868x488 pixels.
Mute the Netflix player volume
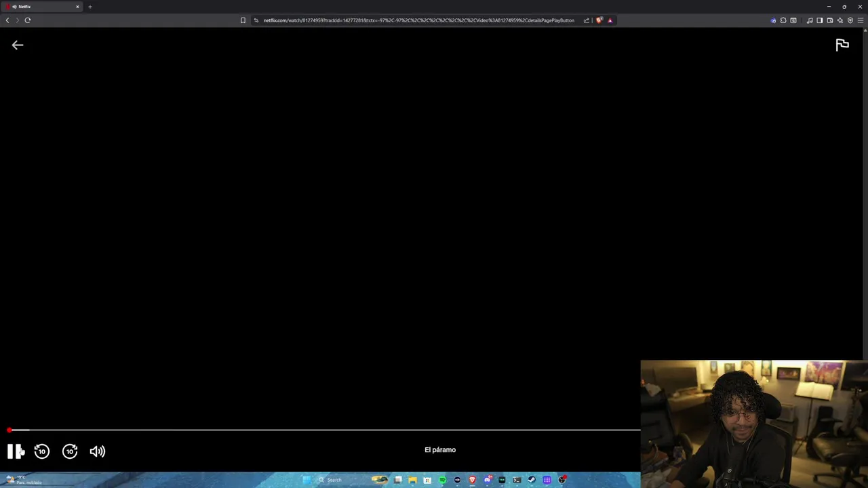point(98,451)
